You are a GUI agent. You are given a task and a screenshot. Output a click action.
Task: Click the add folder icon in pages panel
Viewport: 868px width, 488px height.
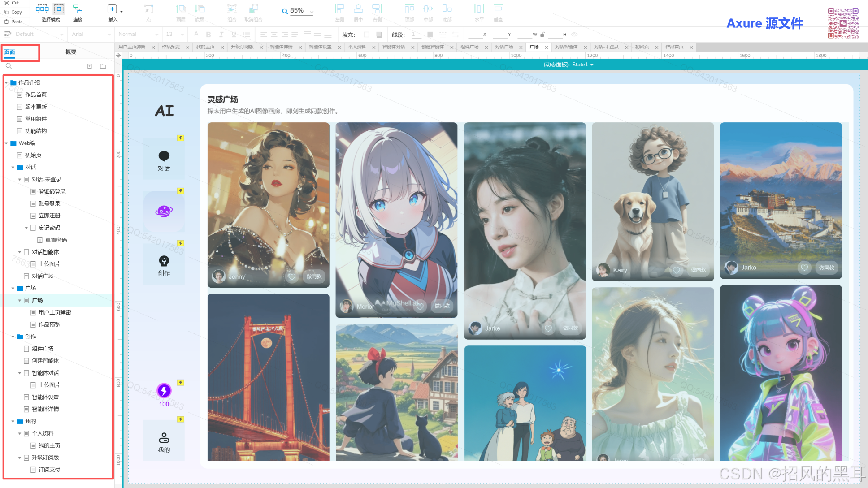pos(103,66)
